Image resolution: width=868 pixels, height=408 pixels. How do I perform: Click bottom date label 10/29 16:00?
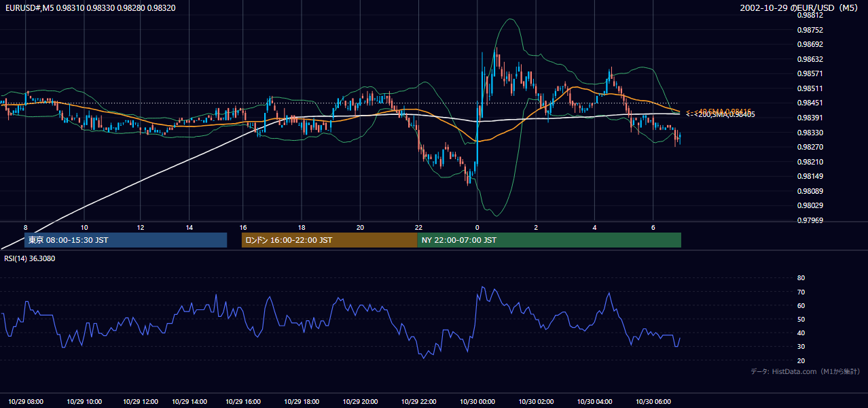pyautogui.click(x=242, y=402)
